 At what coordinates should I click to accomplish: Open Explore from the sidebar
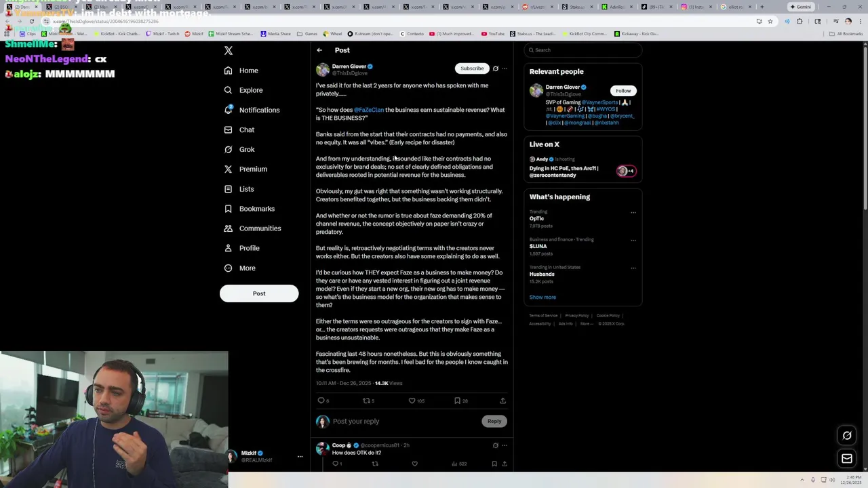(243, 90)
